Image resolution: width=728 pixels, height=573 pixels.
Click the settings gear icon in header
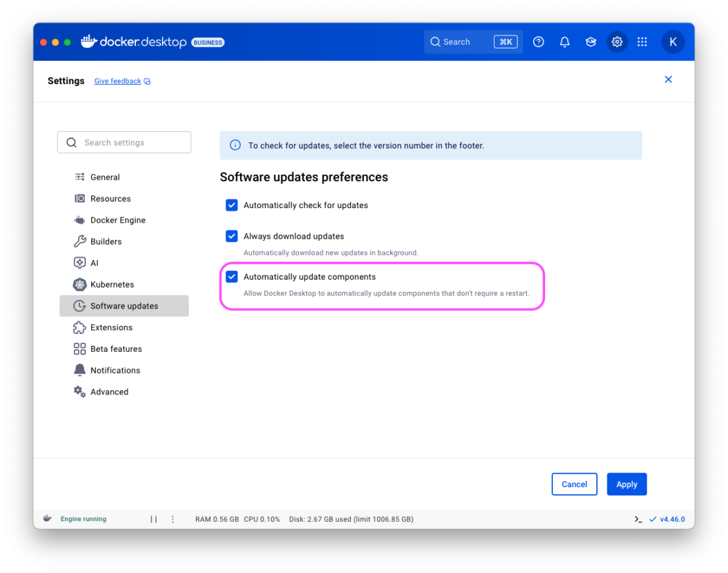617,42
